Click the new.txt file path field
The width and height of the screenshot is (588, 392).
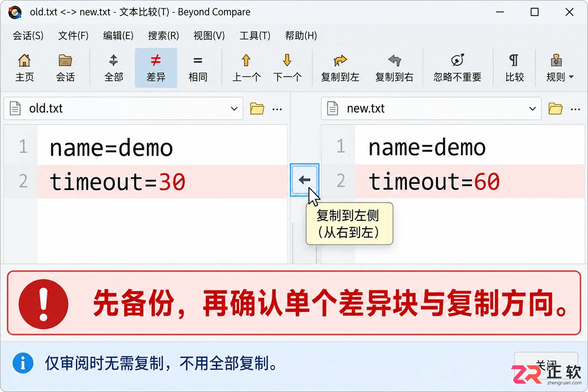click(431, 109)
